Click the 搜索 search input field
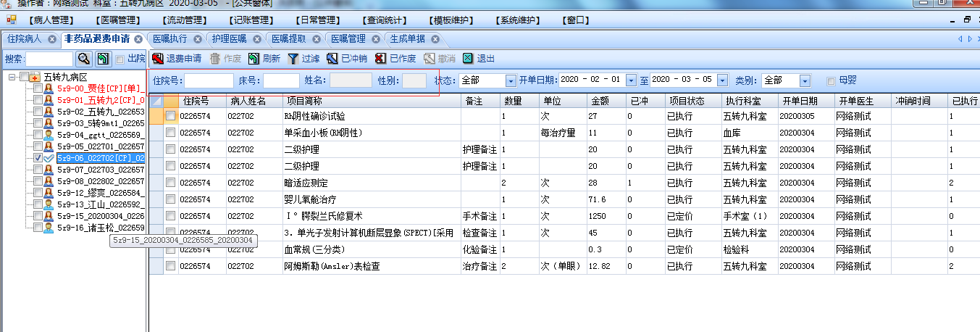 (49, 59)
